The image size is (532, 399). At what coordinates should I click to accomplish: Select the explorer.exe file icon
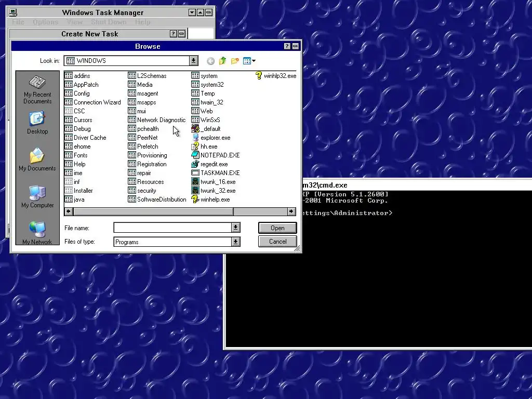[x=195, y=137]
